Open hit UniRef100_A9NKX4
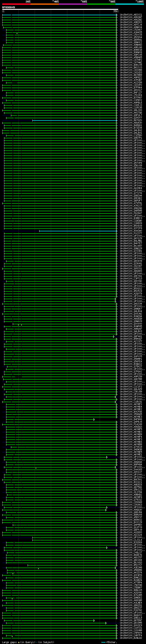The image size is (146, 644). tap(131, 27)
